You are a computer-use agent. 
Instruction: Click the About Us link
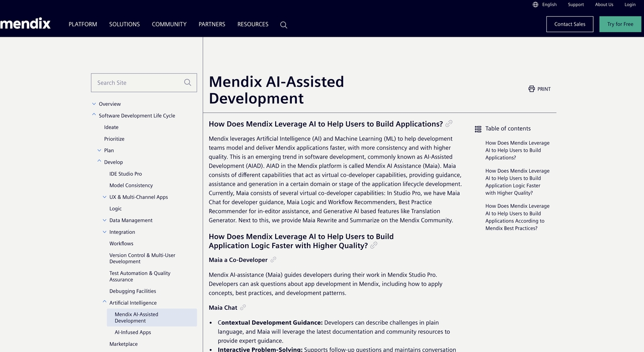coord(604,5)
